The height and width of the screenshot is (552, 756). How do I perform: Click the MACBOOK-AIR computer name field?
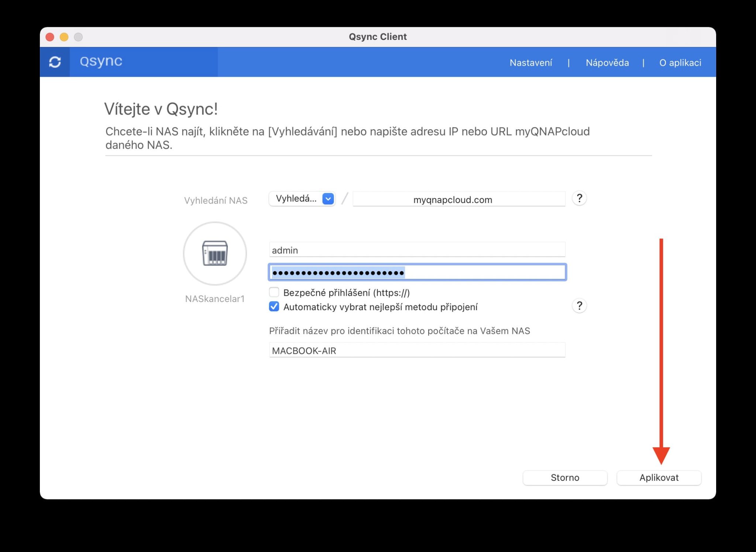click(x=417, y=350)
